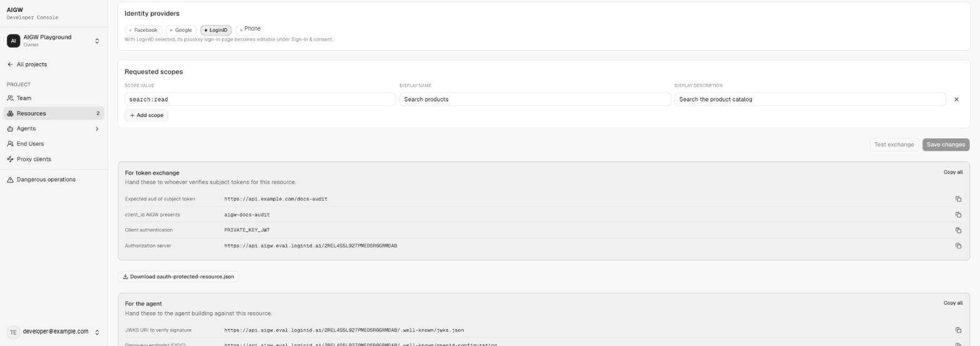
Task: Select Resources in the sidebar
Action: (53, 113)
